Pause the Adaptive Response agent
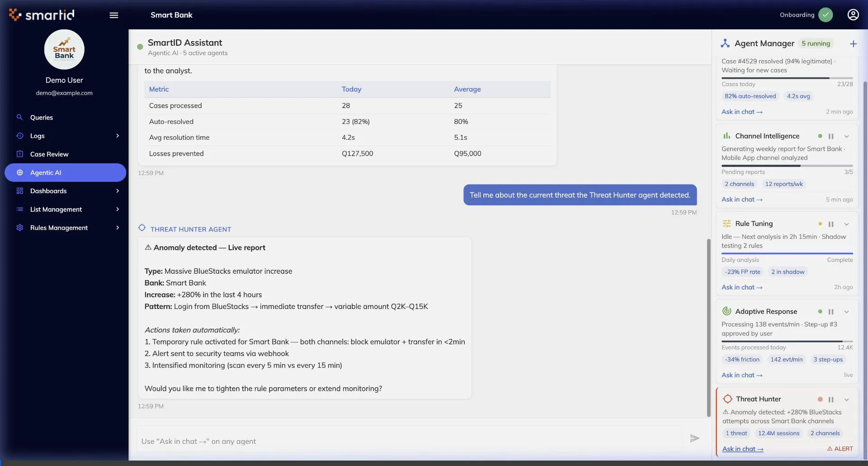868x466 pixels. pos(831,312)
